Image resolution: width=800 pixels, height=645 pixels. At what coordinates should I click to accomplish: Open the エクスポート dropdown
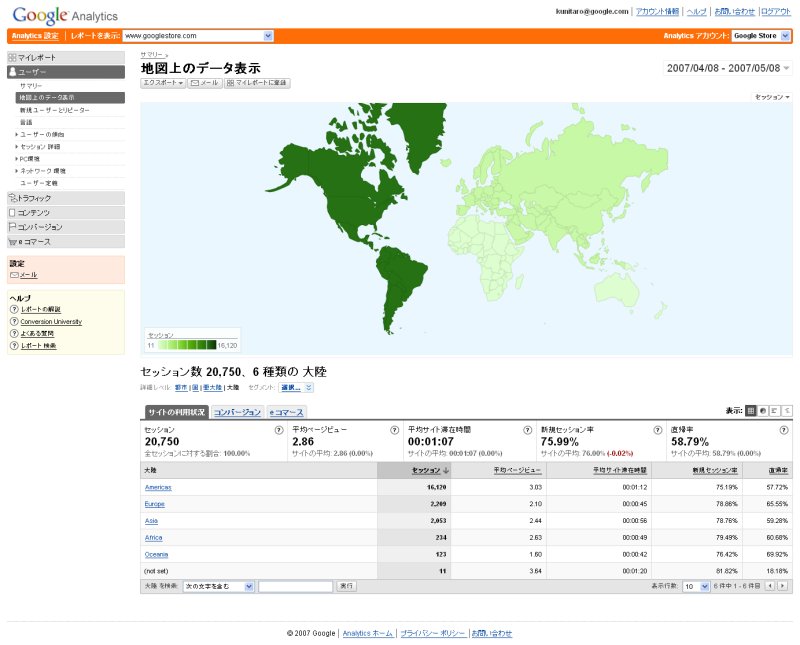pos(163,83)
